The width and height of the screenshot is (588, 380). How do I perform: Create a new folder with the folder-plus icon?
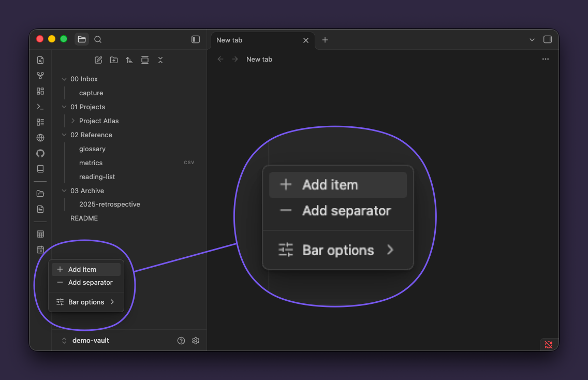[114, 60]
